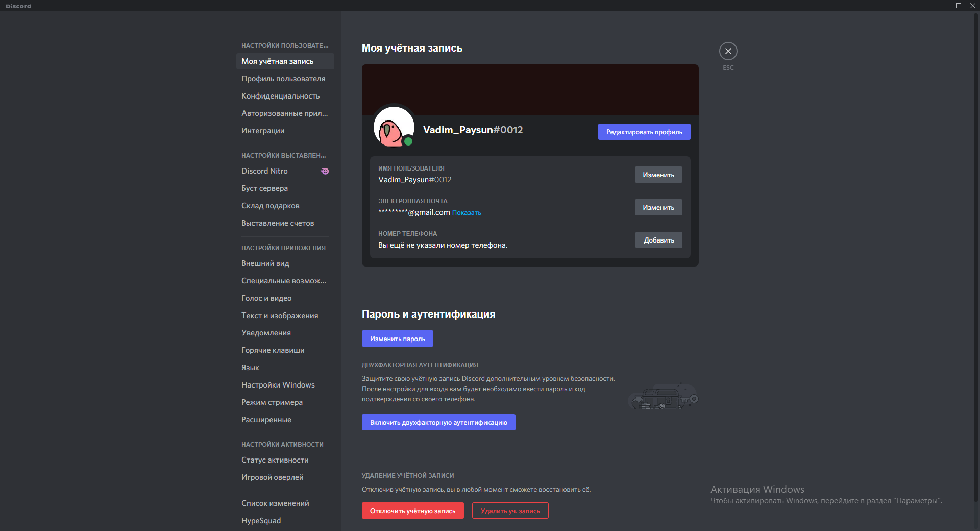Click Добавить to add phone number
Screen dimensions: 980x531
click(659, 240)
